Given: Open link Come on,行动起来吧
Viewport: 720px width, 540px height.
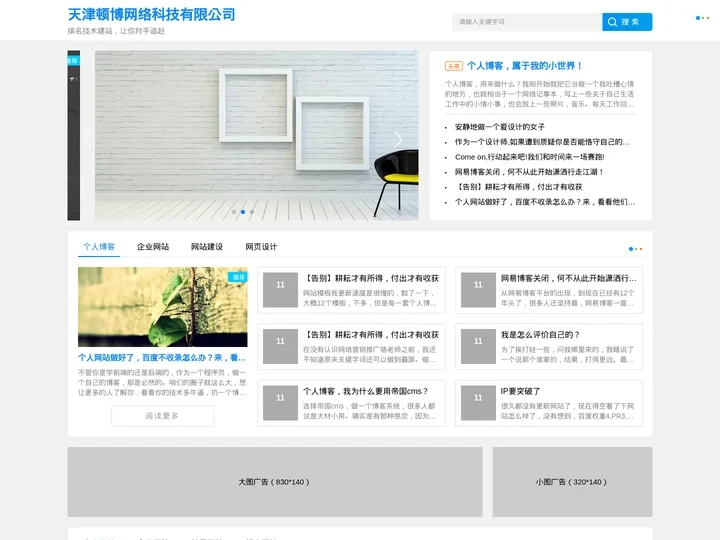Looking at the screenshot, I should [x=529, y=157].
